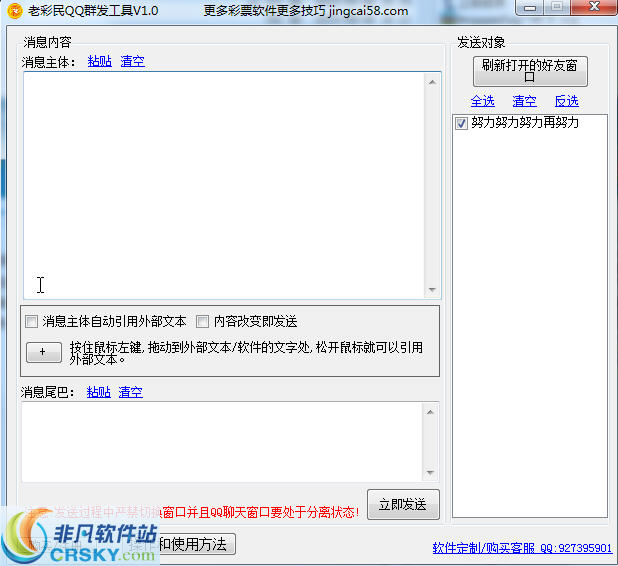The image size is (618, 566).
Task: Click the 立即发送 button
Action: 403,504
